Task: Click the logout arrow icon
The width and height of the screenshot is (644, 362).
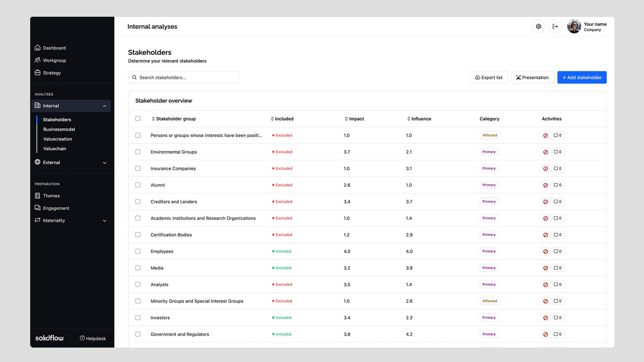Action: pyautogui.click(x=555, y=26)
